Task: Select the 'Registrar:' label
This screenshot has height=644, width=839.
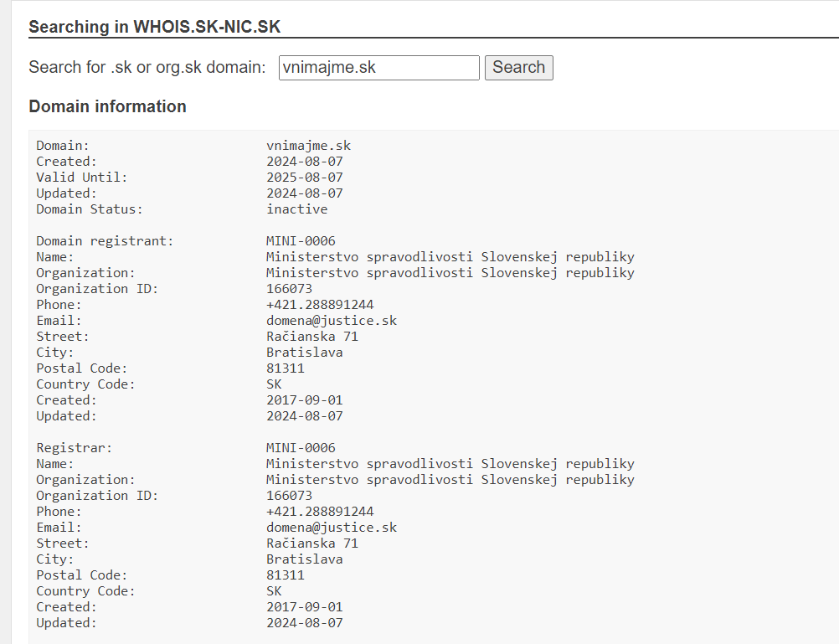Action: (74, 447)
